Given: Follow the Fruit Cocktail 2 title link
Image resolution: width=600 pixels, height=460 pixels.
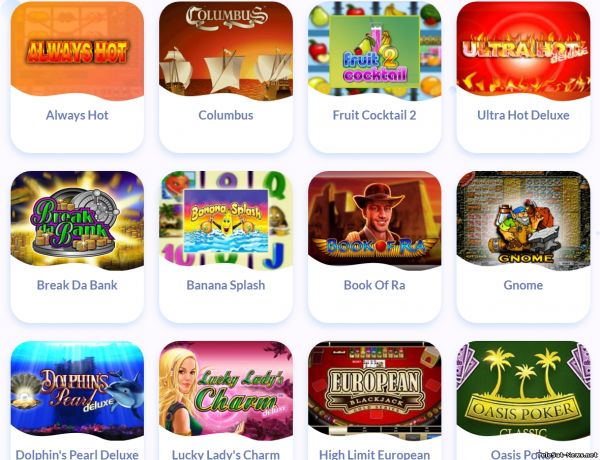Looking at the screenshot, I should [x=375, y=115].
